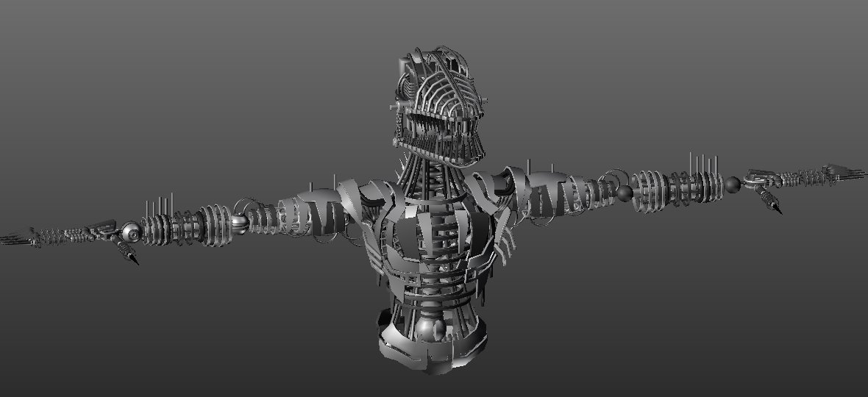Image resolution: width=868 pixels, height=397 pixels.
Task: Select the eyeball sphere joint near left hand
Action: tap(132, 232)
